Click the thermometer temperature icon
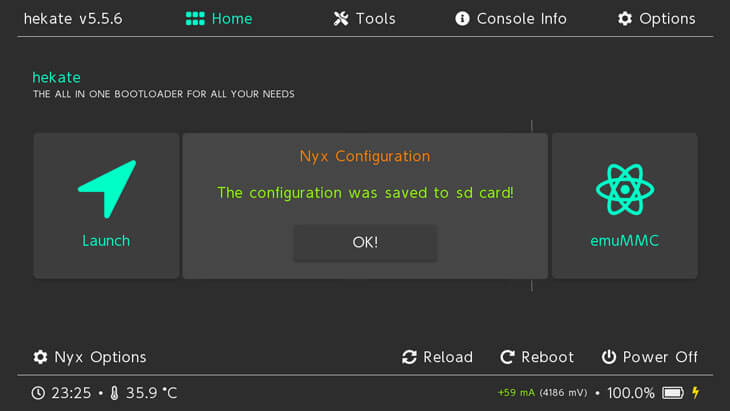 (114, 393)
